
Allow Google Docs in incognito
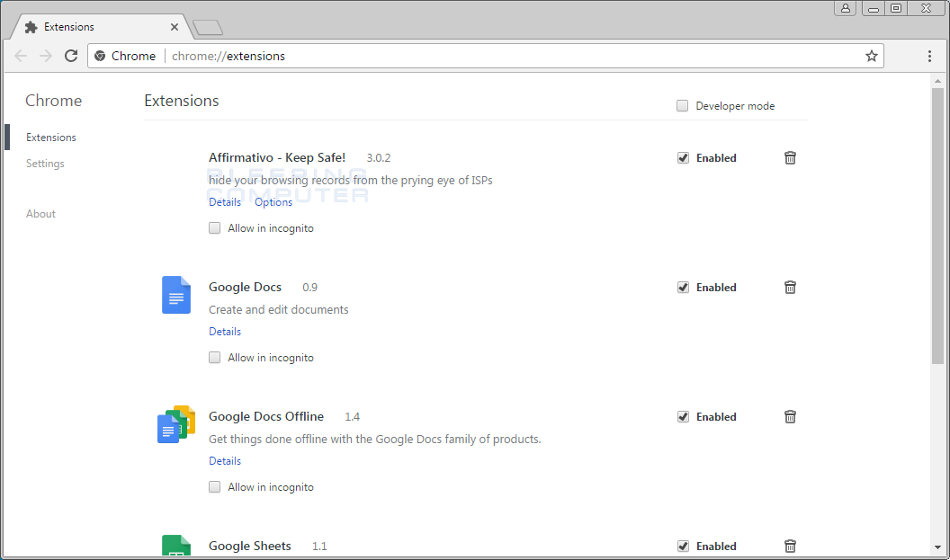[214, 358]
